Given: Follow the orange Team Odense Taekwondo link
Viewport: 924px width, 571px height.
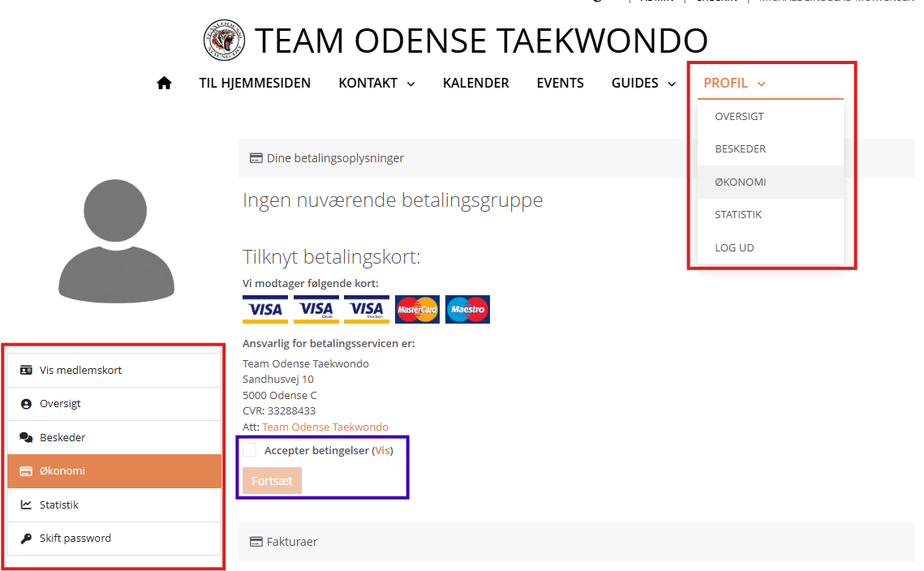Looking at the screenshot, I should tap(324, 427).
